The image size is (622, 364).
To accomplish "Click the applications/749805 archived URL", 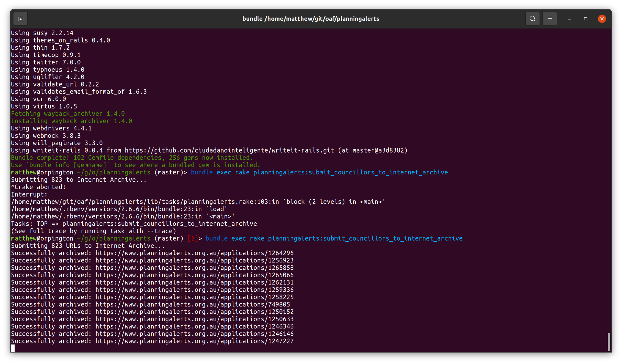I will point(193,305).
